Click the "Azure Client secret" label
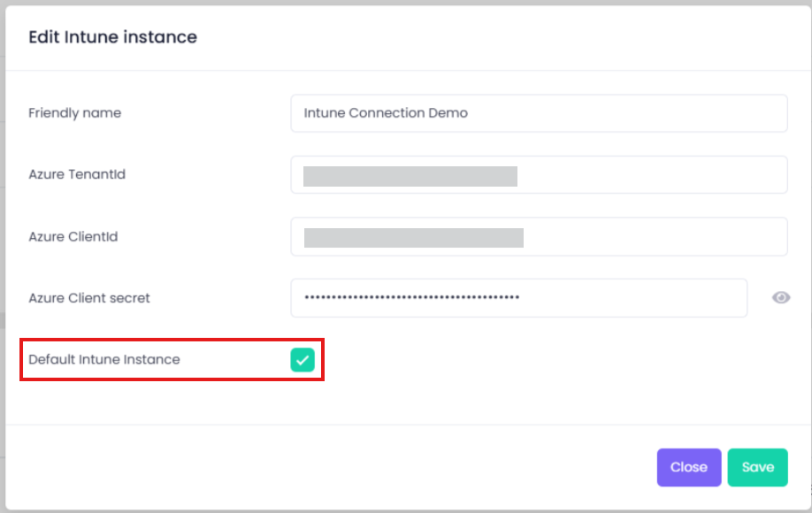Viewport: 812px width, 513px height. [x=89, y=298]
